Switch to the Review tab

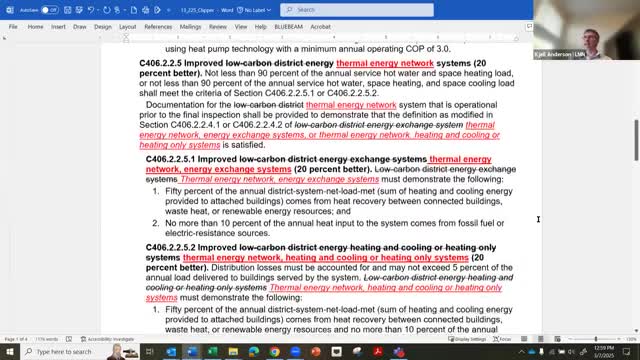point(218,27)
